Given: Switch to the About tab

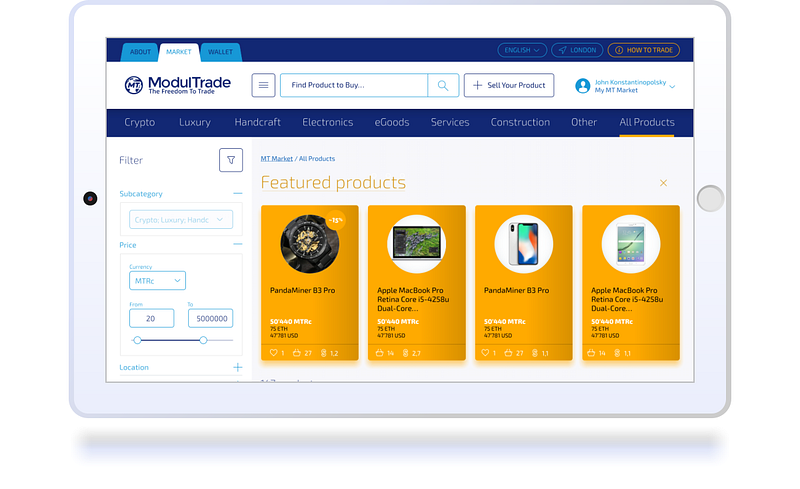Looking at the screenshot, I should [x=140, y=52].
